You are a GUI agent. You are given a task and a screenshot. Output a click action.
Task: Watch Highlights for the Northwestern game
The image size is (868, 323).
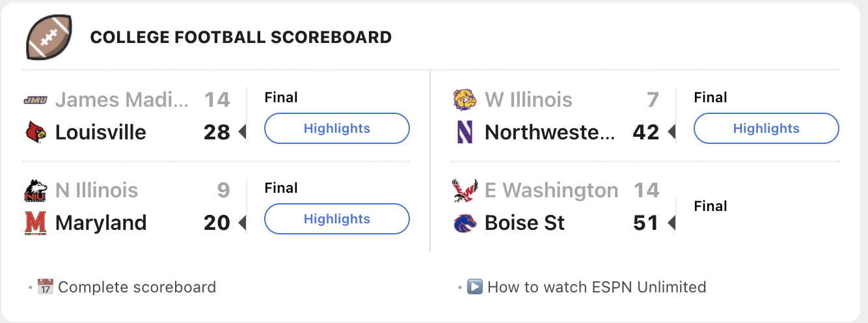coord(766,128)
